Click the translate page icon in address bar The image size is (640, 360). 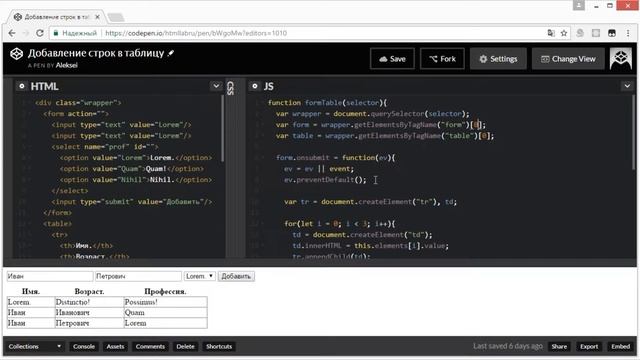click(x=551, y=33)
